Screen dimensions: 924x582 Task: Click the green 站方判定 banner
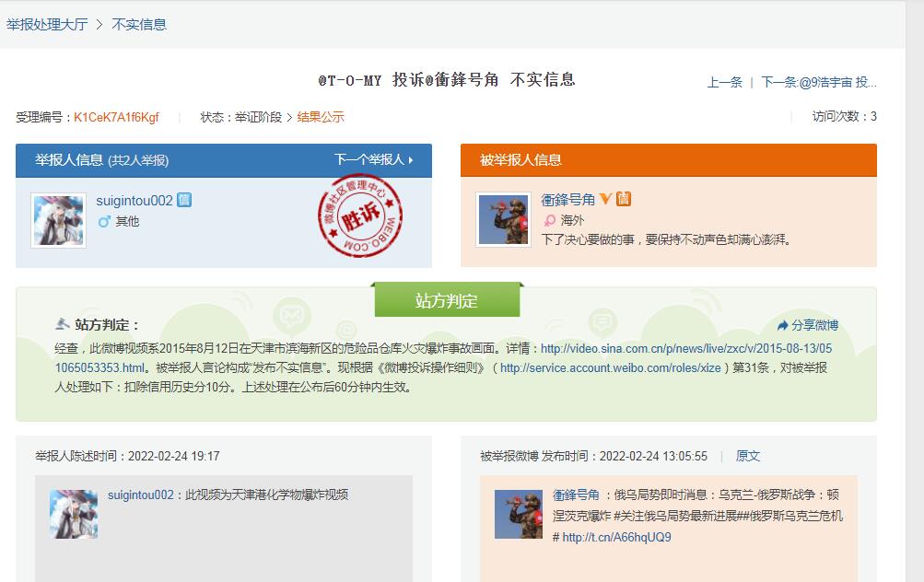click(448, 300)
